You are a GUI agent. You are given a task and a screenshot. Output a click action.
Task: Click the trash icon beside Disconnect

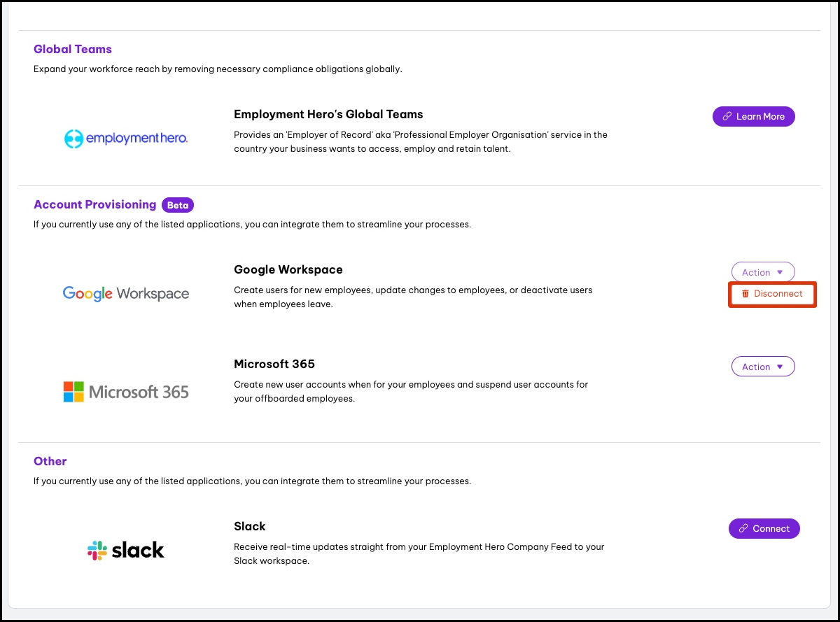point(745,294)
